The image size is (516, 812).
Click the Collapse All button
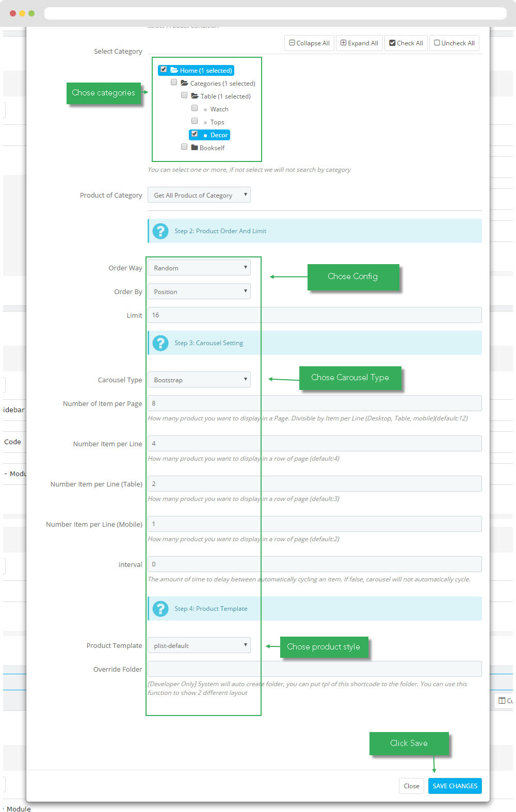(x=309, y=43)
